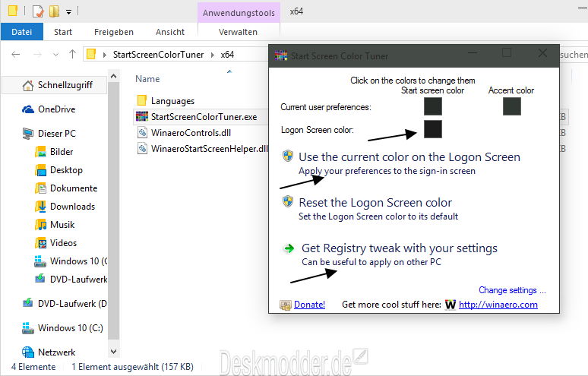Click the Schnellzugriff house icon
The image size is (588, 376).
[28, 86]
